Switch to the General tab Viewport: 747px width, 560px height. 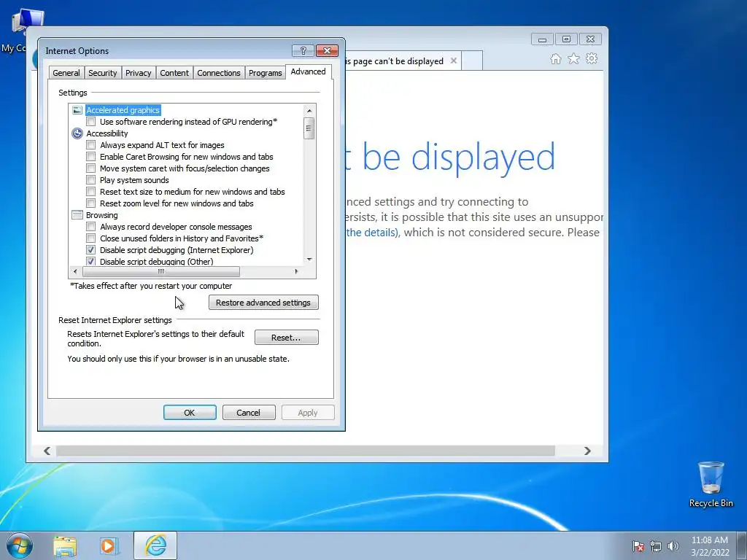pyautogui.click(x=66, y=73)
